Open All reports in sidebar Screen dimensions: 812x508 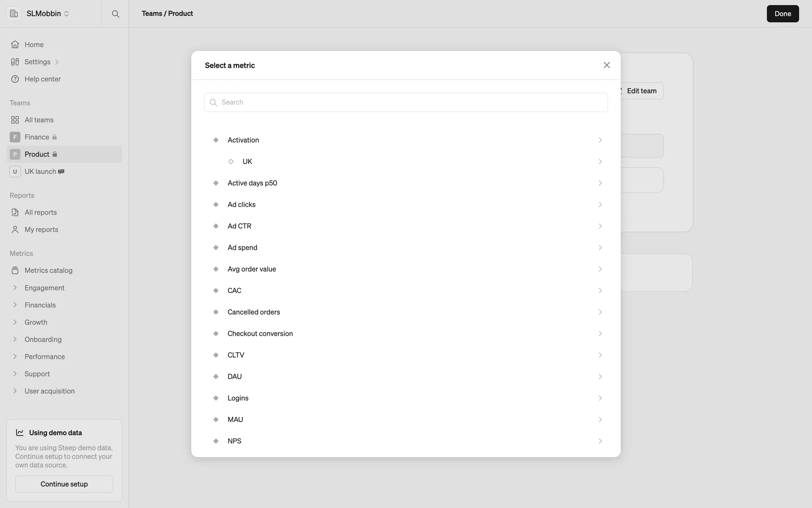tap(40, 213)
